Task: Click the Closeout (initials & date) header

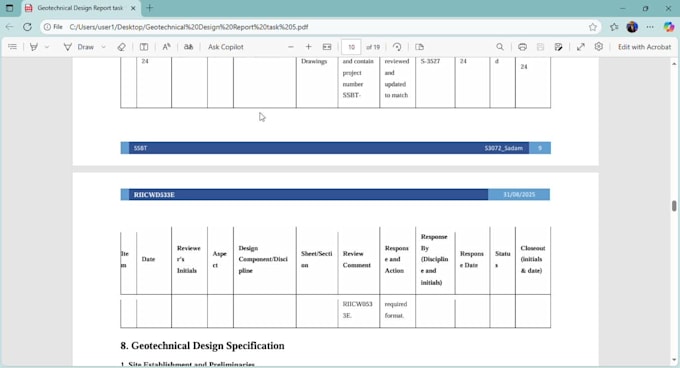Action: (x=533, y=259)
